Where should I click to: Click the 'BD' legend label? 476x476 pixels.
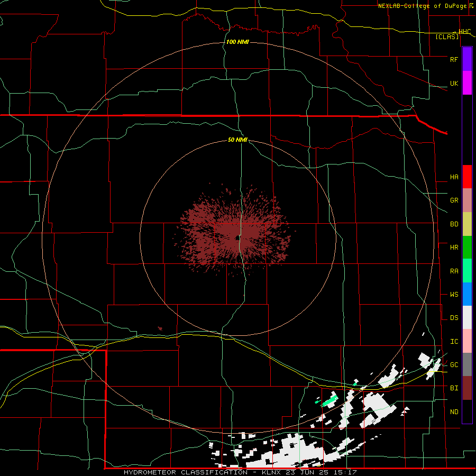[x=454, y=224]
